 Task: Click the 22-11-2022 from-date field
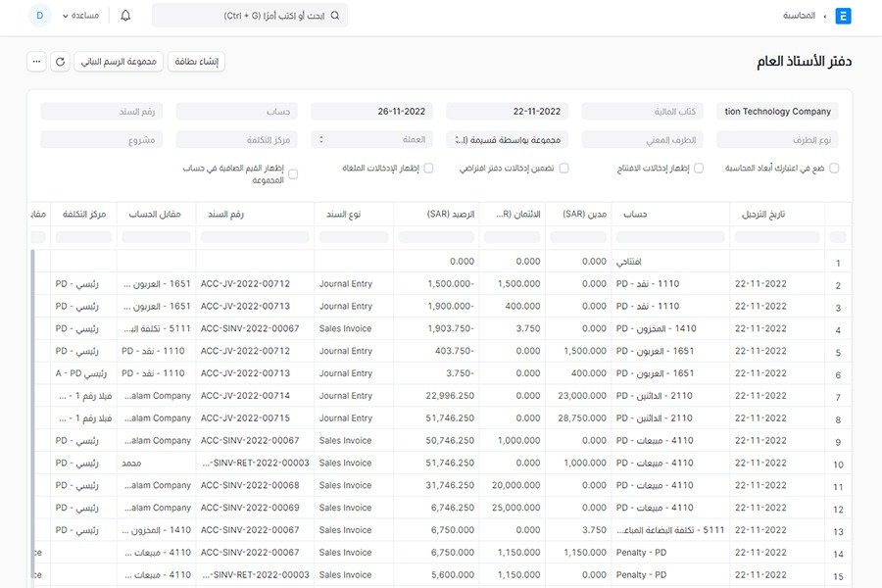[x=507, y=112]
